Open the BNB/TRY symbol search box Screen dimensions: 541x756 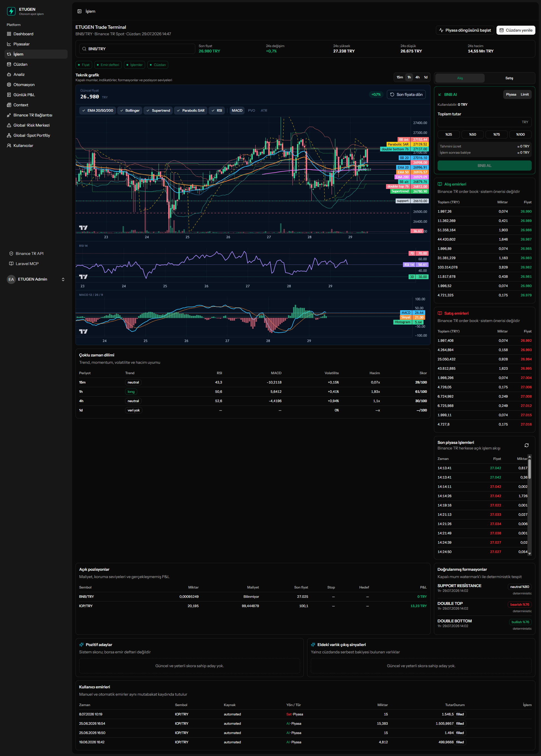[137, 49]
